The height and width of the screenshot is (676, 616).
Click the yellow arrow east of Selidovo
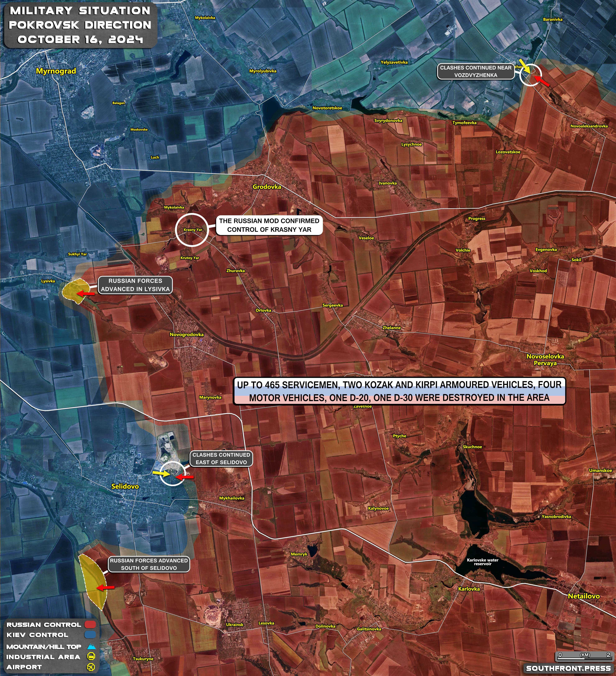pyautogui.click(x=161, y=473)
